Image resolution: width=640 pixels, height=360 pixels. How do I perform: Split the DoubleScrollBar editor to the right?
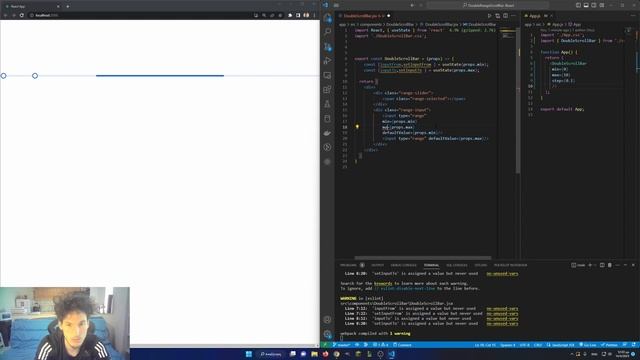505,16
